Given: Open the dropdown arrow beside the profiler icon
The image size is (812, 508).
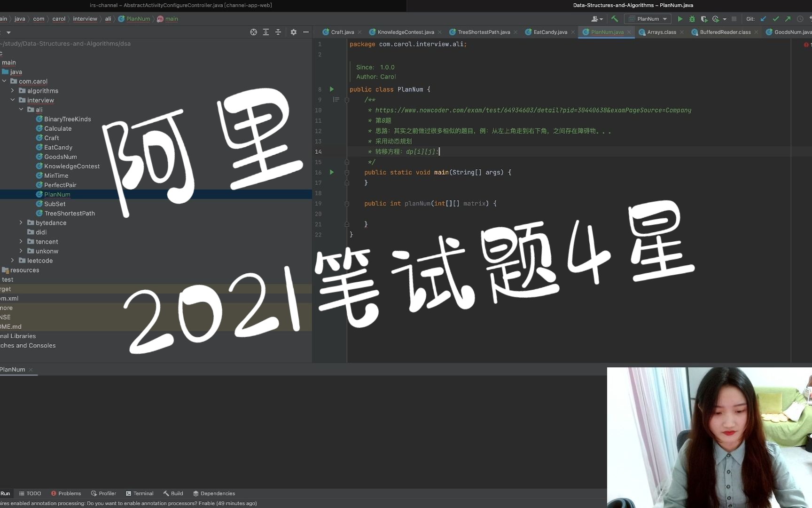Looking at the screenshot, I should pos(725,19).
